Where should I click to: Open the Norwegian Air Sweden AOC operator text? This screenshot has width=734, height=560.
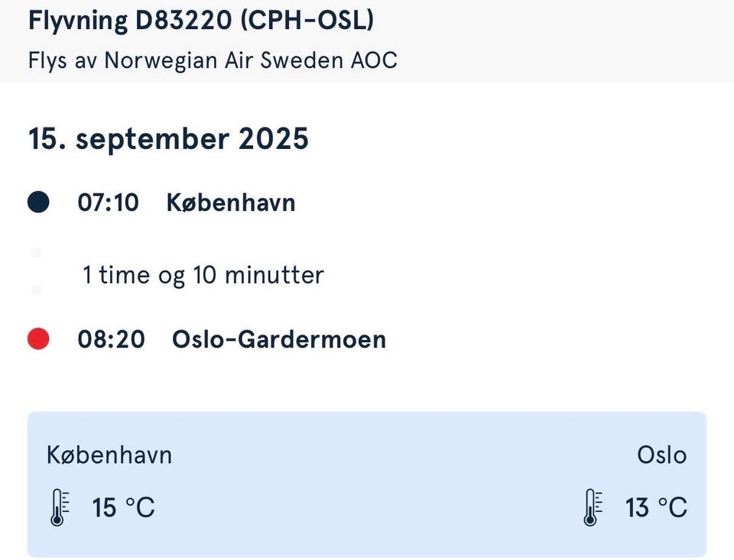pyautogui.click(x=251, y=60)
